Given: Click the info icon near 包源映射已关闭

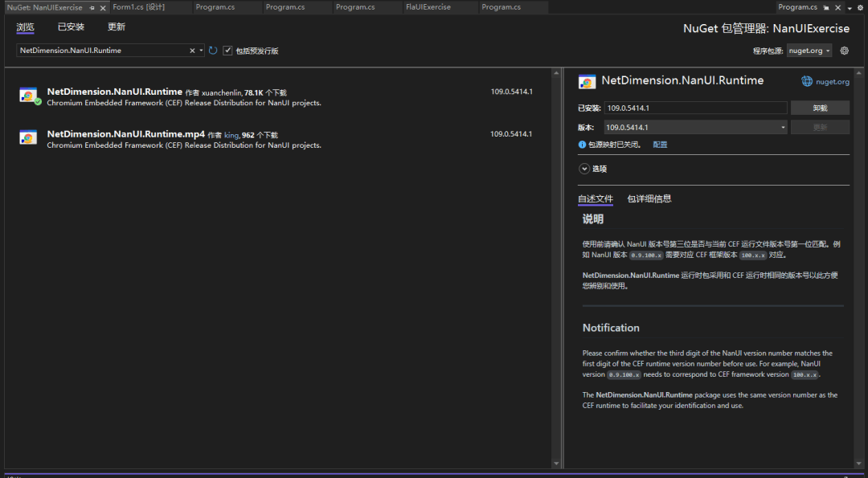Looking at the screenshot, I should click(x=583, y=145).
